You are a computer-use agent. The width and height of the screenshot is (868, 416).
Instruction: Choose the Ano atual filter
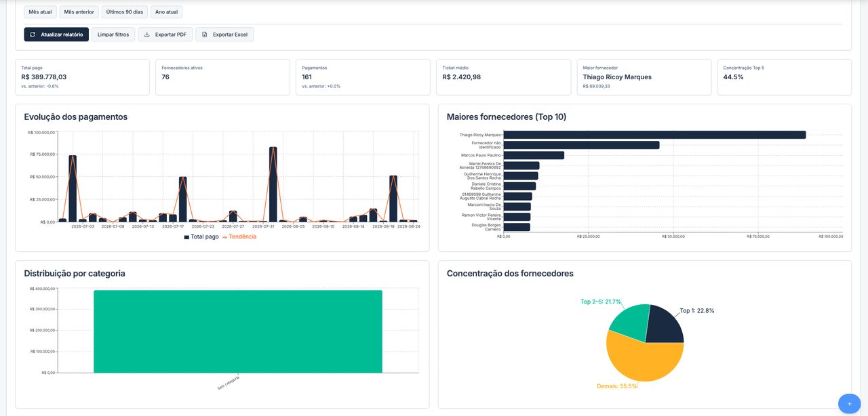[x=166, y=12]
